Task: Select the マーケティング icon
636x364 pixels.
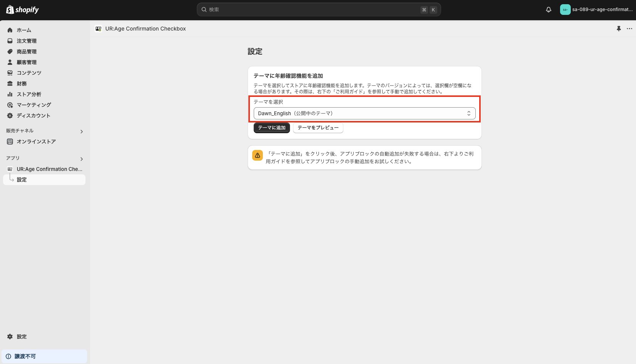Action: [x=10, y=105]
